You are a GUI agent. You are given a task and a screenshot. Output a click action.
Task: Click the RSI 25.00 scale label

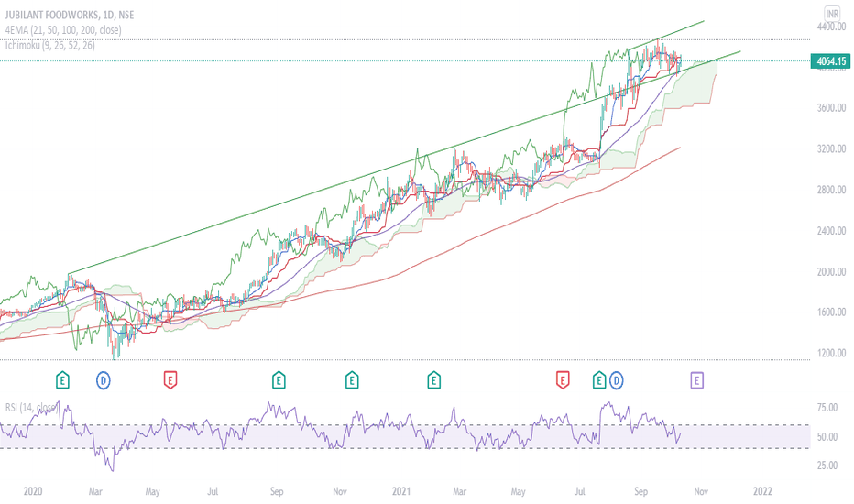pos(827,466)
